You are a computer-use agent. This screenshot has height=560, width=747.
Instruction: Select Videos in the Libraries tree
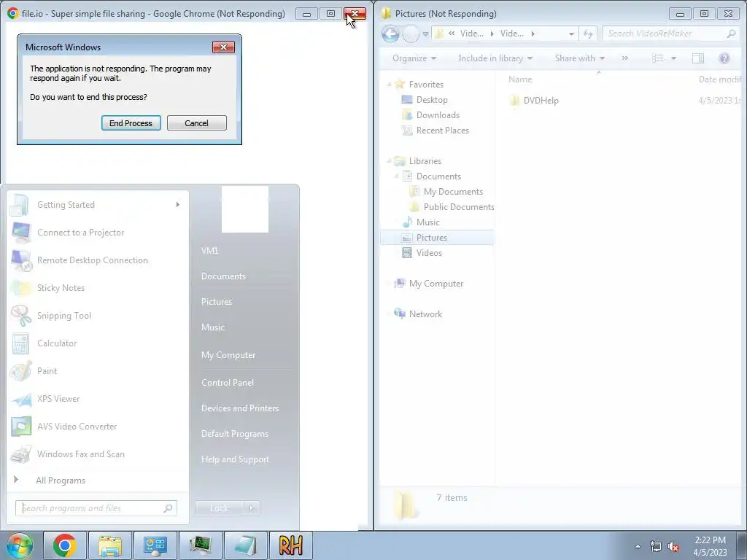tap(429, 252)
